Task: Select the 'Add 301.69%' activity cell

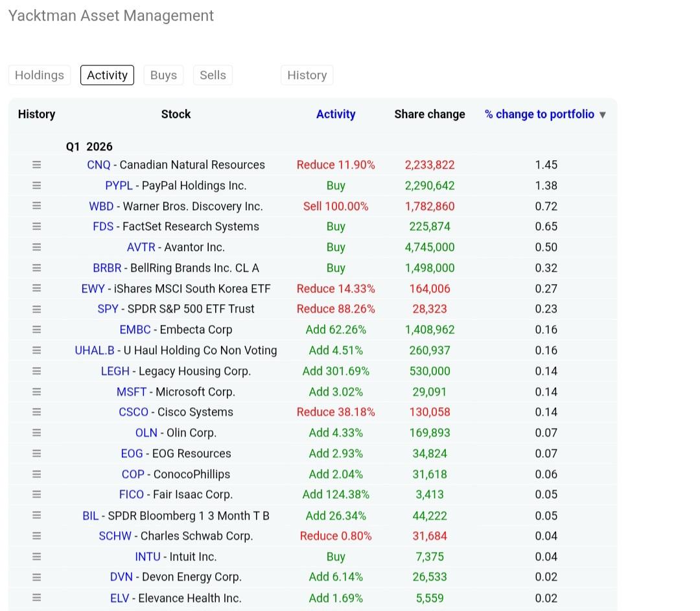Action: [336, 371]
